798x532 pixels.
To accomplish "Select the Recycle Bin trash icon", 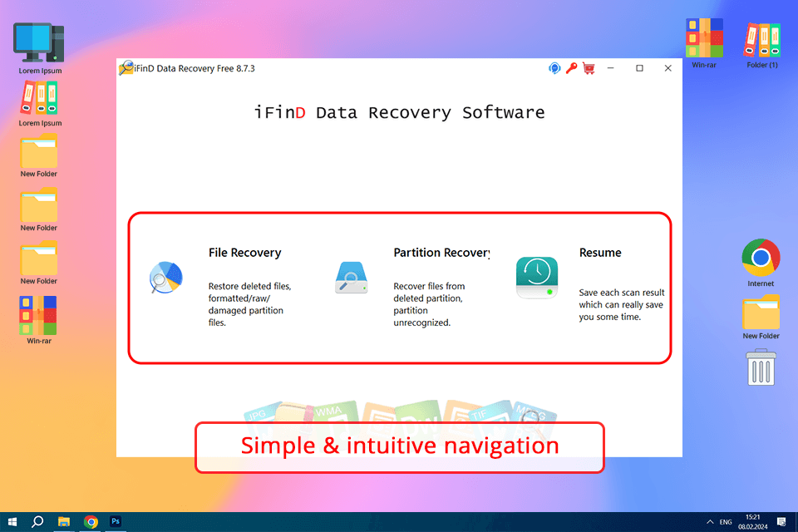I will [761, 367].
